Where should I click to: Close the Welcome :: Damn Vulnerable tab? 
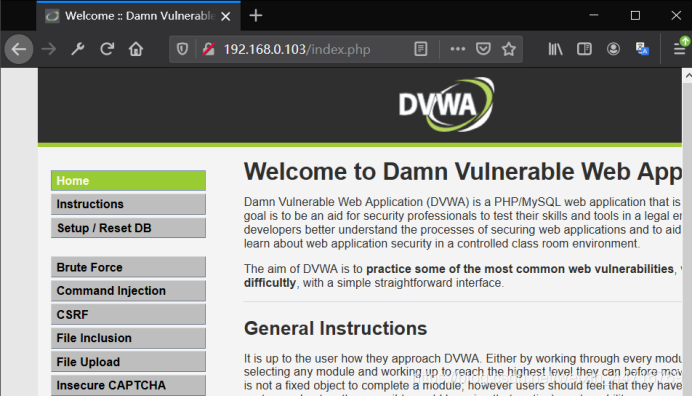click(x=226, y=16)
